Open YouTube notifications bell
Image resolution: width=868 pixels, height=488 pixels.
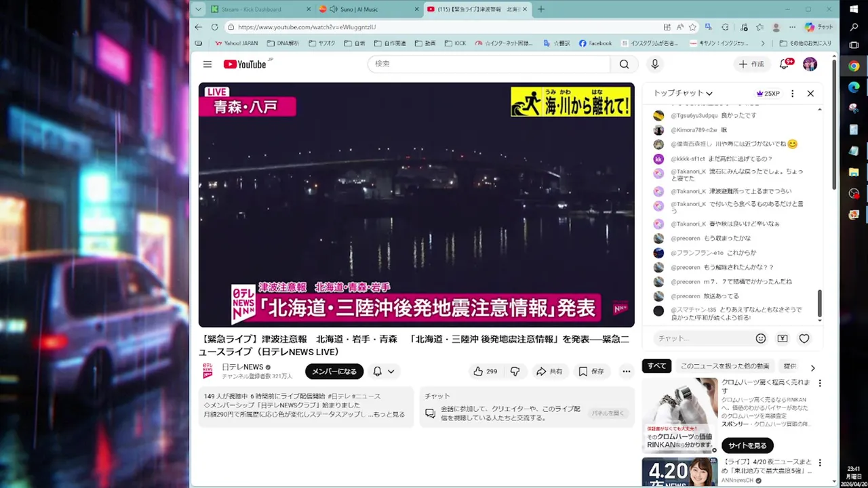pos(785,64)
